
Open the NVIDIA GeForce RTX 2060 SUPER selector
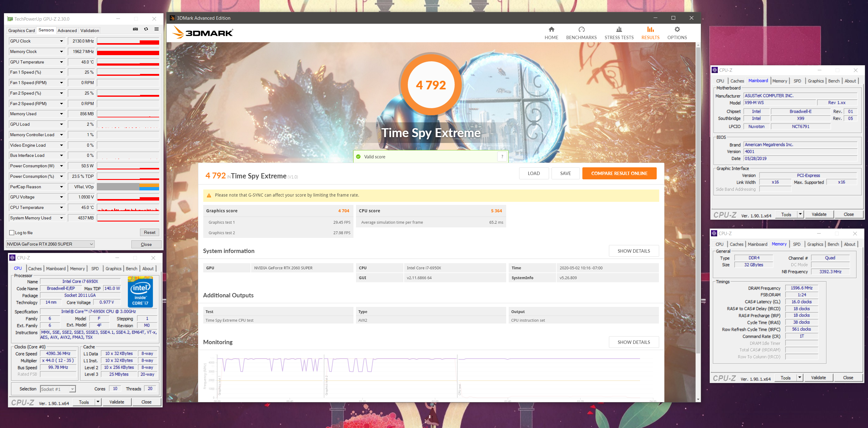click(50, 244)
